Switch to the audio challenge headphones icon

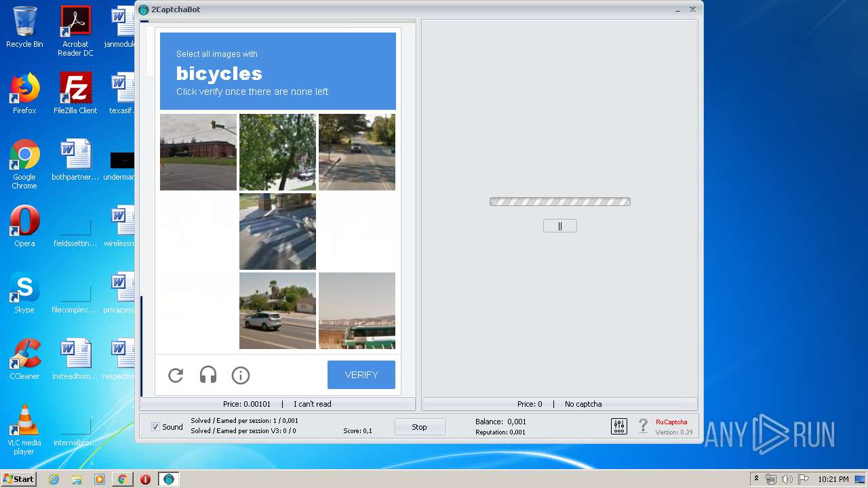pos(208,375)
